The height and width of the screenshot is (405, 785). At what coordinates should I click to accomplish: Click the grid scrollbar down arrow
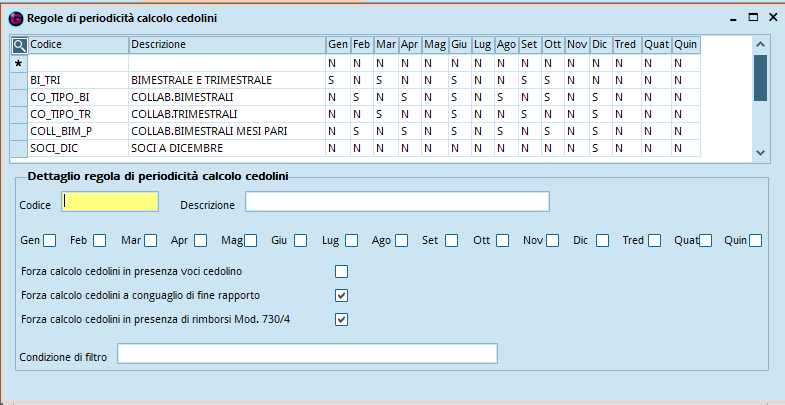tap(760, 153)
